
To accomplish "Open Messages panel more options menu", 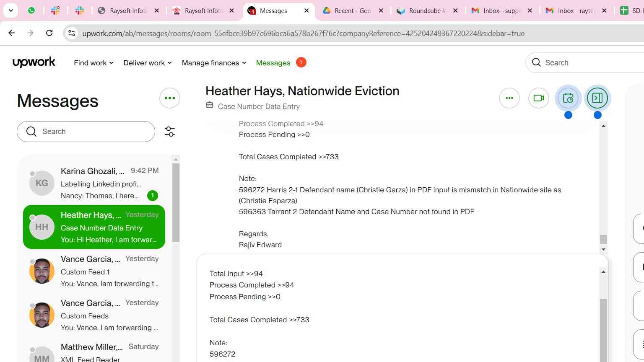I will pyautogui.click(x=170, y=98).
